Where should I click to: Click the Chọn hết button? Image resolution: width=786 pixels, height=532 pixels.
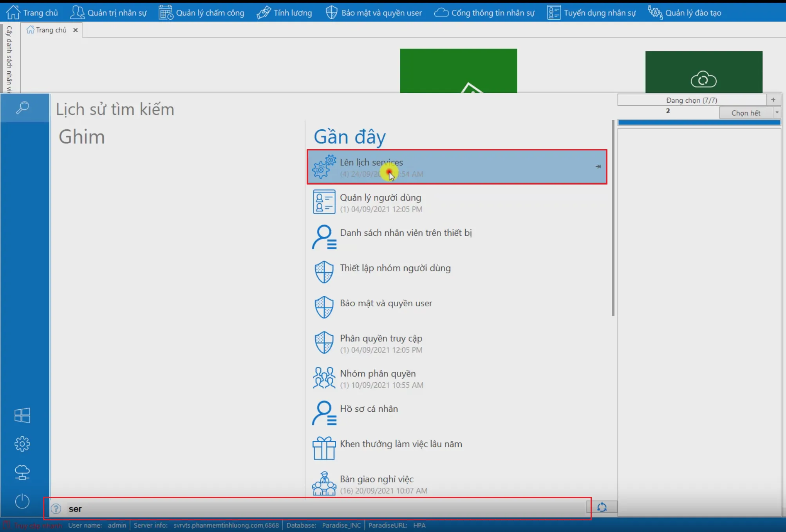(746, 113)
